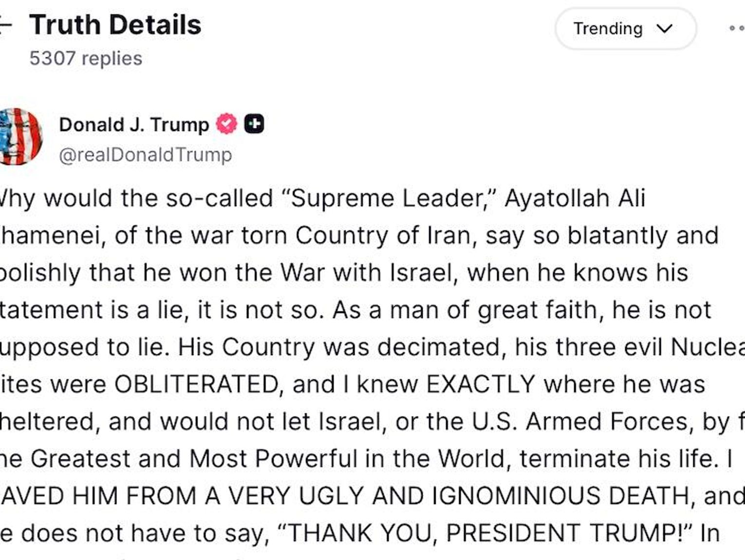This screenshot has height=560, width=745.
Task: Click the chevron beside Trending
Action: pos(664,29)
